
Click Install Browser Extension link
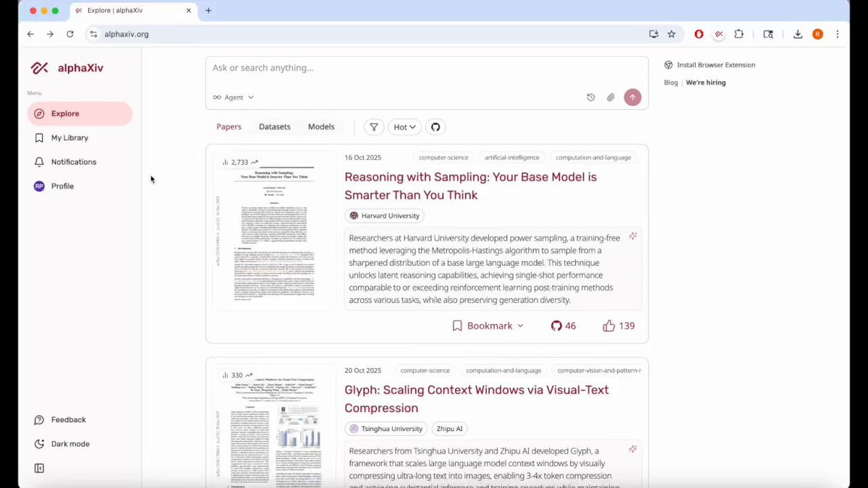[710, 65]
